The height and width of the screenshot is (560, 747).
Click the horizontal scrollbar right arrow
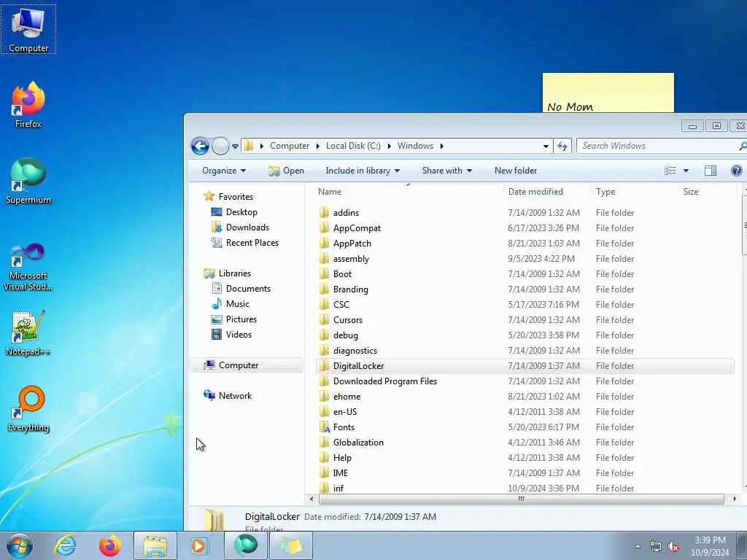[x=734, y=499]
